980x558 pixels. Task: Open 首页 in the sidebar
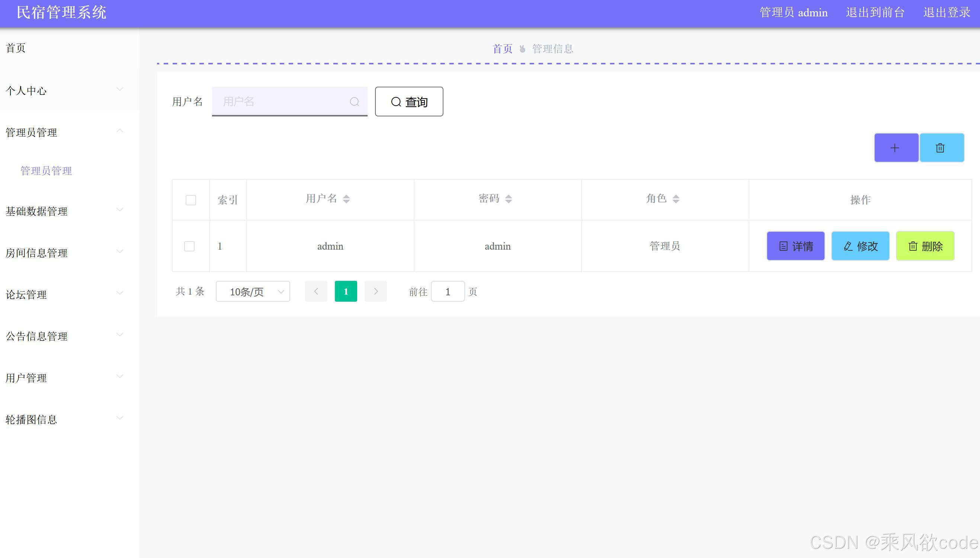click(16, 48)
